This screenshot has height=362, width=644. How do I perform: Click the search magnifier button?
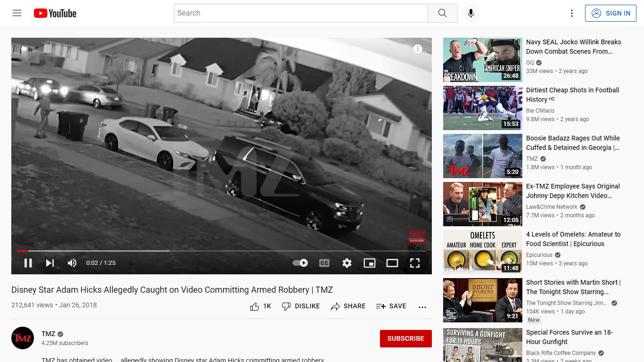pyautogui.click(x=442, y=13)
